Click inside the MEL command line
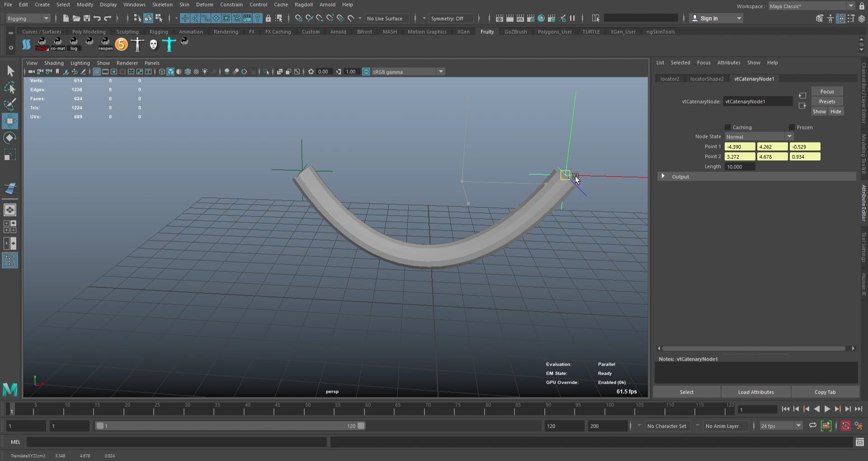This screenshot has height=461, width=868. click(x=176, y=442)
